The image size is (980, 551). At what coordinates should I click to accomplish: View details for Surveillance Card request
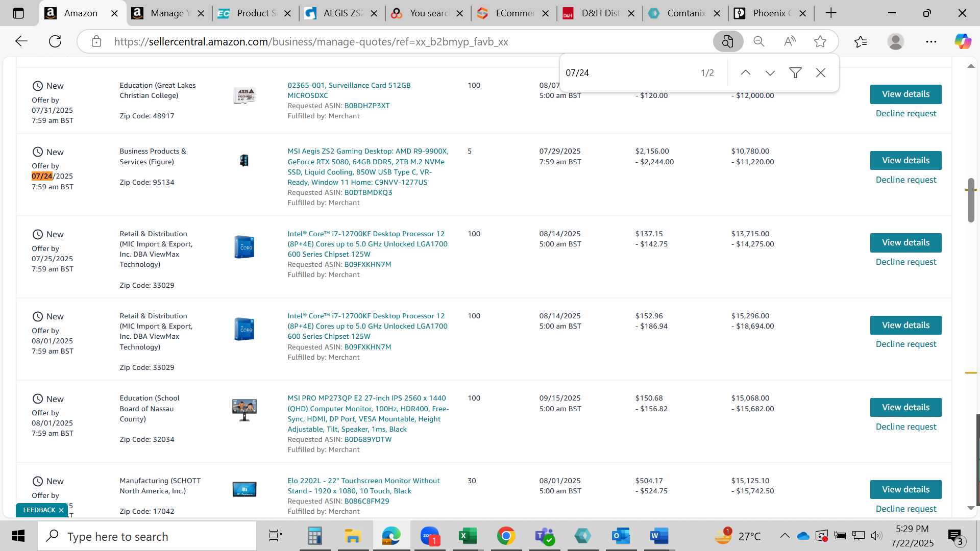pos(905,94)
